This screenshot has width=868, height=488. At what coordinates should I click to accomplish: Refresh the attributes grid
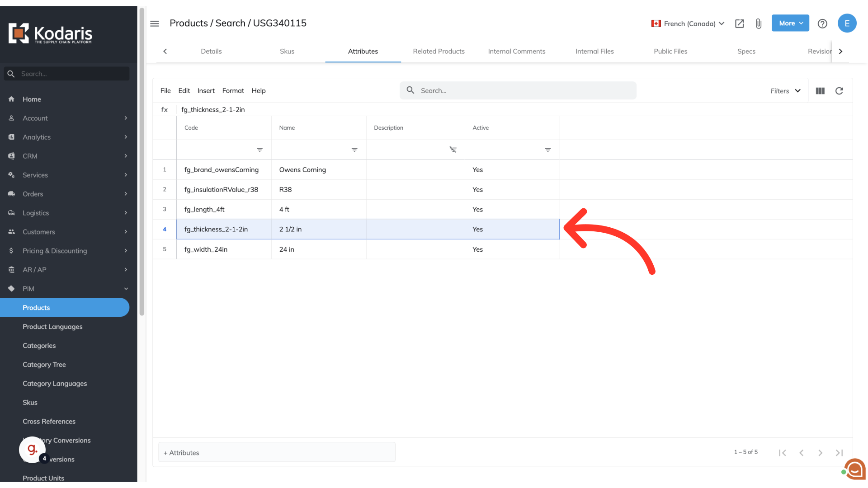click(x=839, y=91)
